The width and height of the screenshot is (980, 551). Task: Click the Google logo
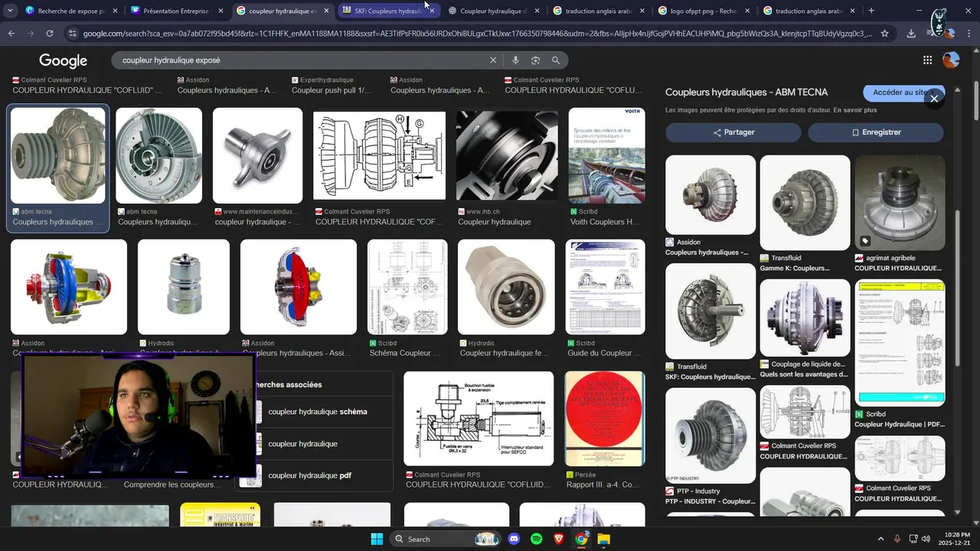coord(63,60)
